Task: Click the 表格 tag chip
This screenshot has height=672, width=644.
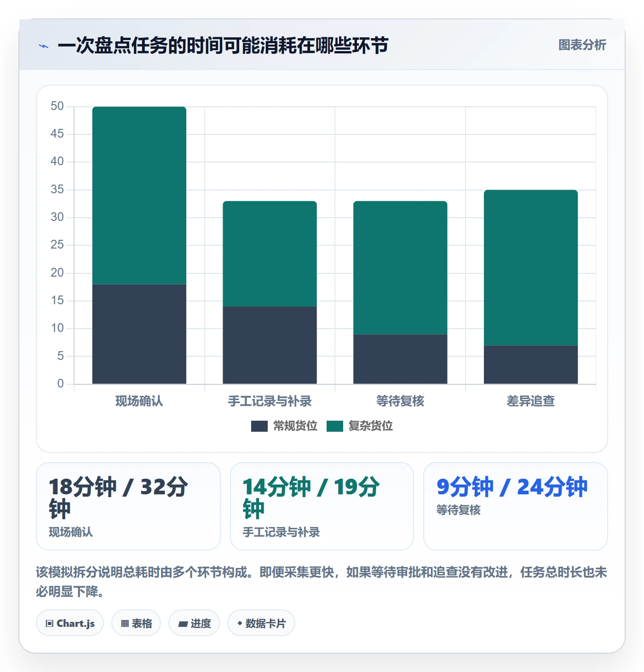Action: coord(136,623)
